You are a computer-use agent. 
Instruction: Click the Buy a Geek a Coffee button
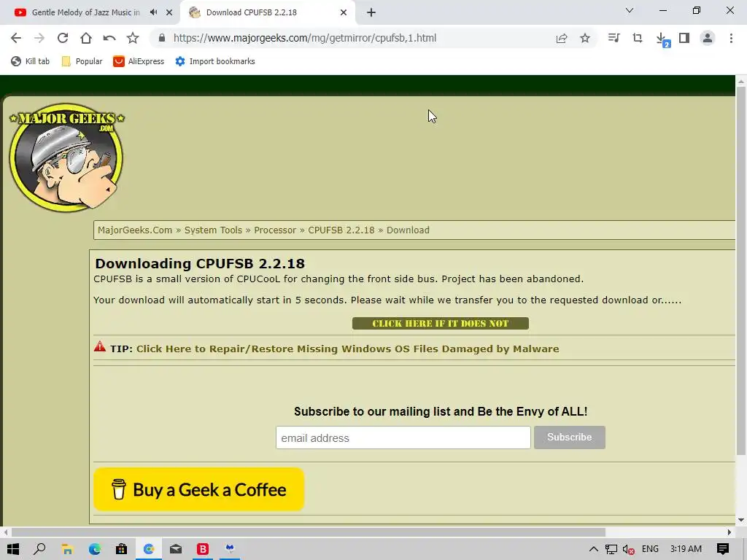point(198,489)
